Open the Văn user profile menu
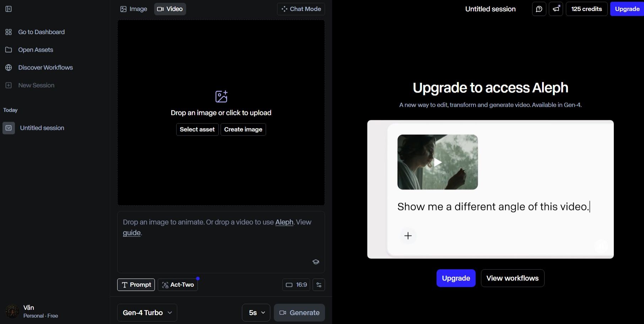Screen dimensions: 644x324 coord(32,312)
